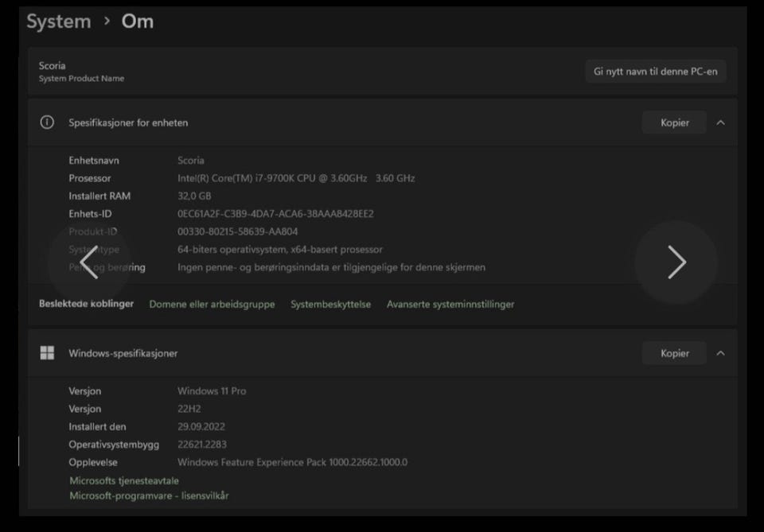Select the Enhets-ID value 0EC61A2F
Viewport: 764px width, 532px height.
click(276, 214)
